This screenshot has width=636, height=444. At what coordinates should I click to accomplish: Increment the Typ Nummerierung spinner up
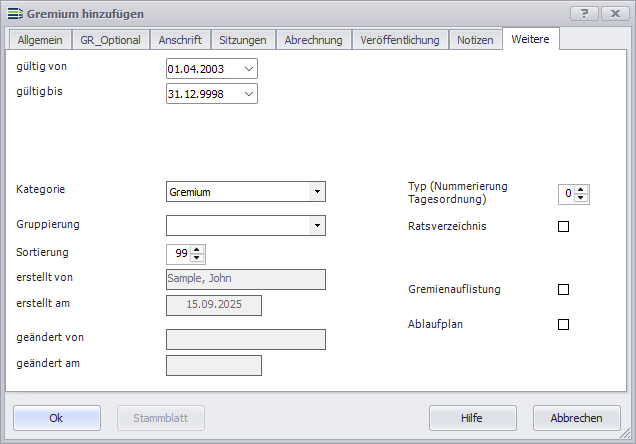582,189
